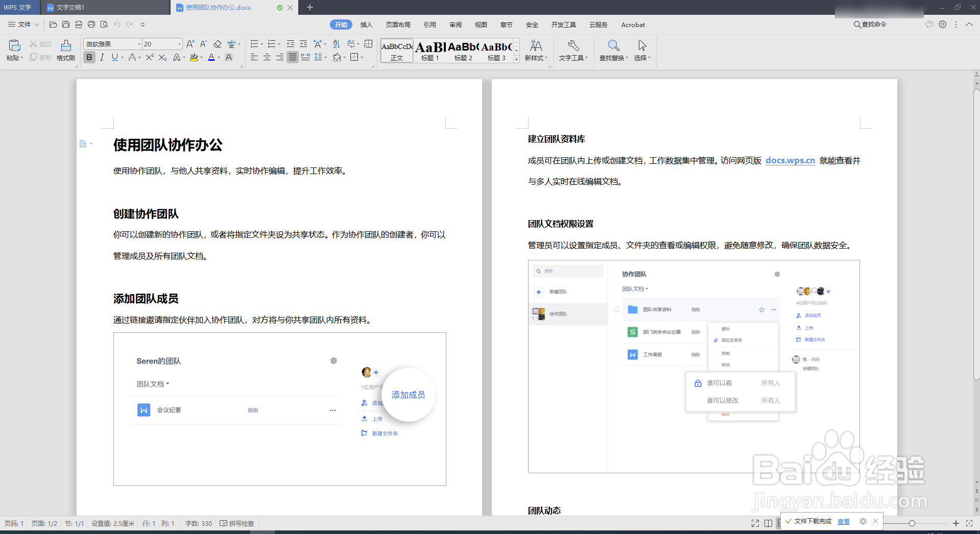Open reading layout view in status bar

point(768,523)
